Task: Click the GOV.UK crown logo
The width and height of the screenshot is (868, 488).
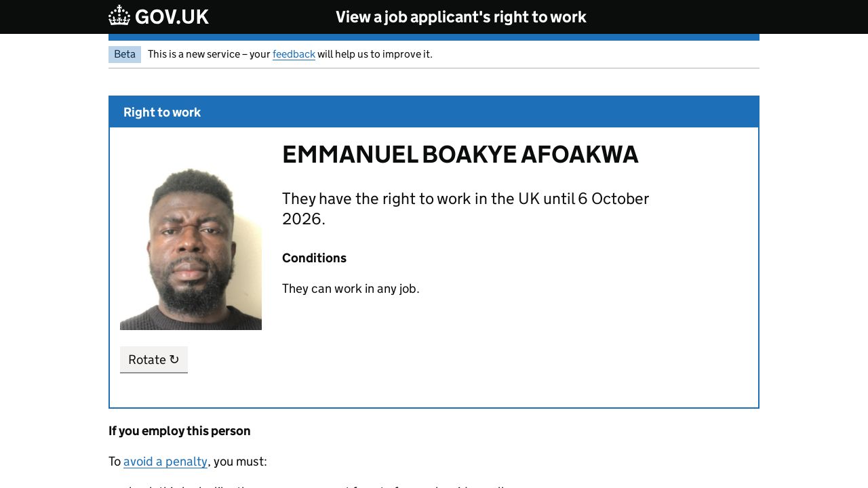Action: click(x=119, y=16)
